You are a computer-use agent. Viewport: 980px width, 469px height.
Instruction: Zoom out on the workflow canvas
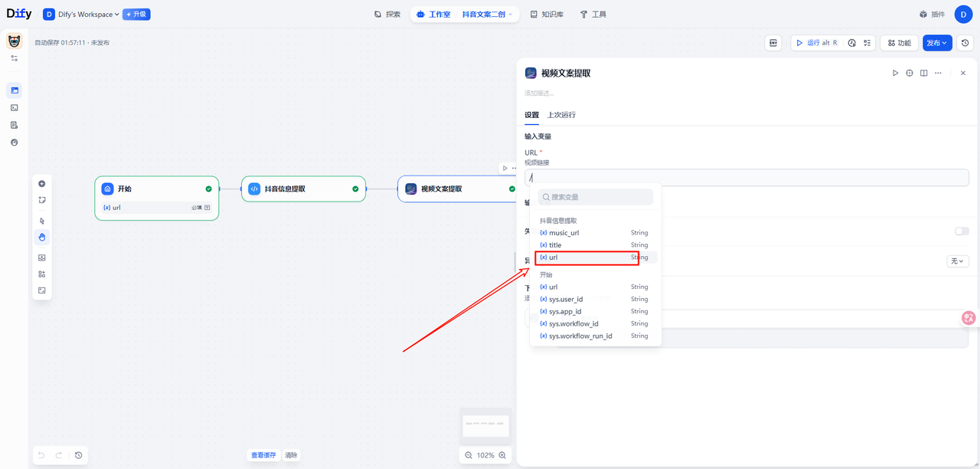click(x=468, y=455)
